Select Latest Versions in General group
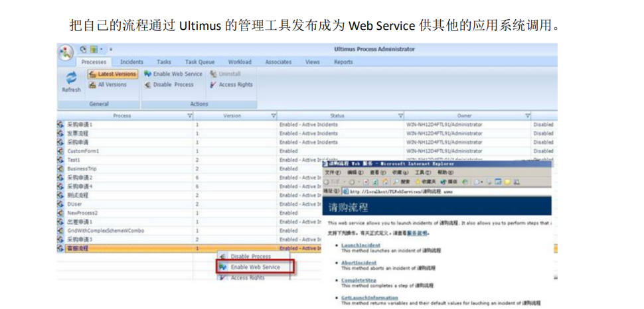This screenshot has width=644, height=309. [112, 74]
